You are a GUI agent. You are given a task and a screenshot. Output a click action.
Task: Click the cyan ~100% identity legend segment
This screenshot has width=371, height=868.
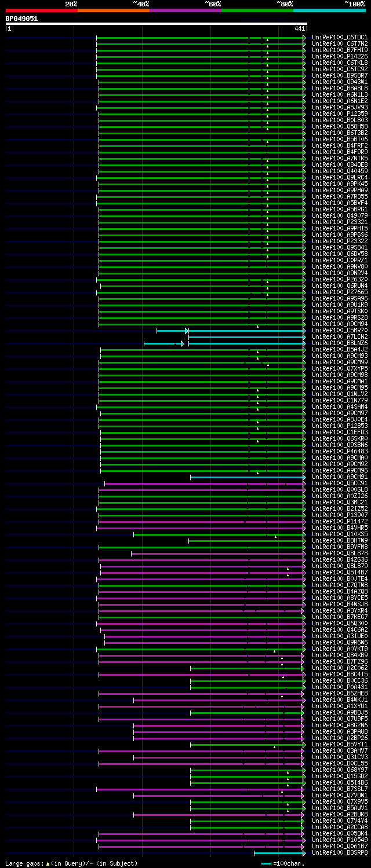329,10
